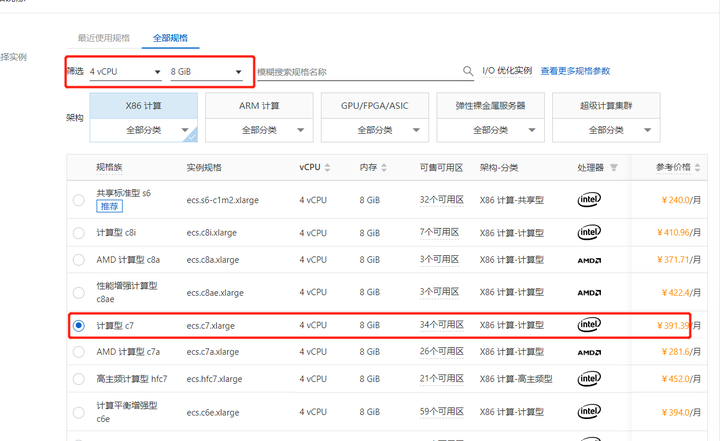Click X86 计算-共享型 cell
The width and height of the screenshot is (720, 441).
click(x=512, y=200)
